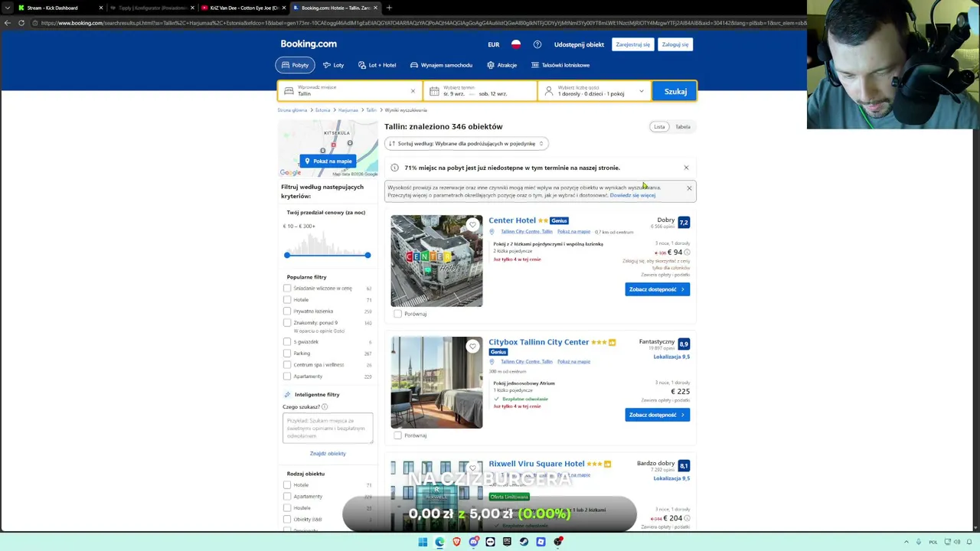Click the Szukaj search button

pos(675,91)
